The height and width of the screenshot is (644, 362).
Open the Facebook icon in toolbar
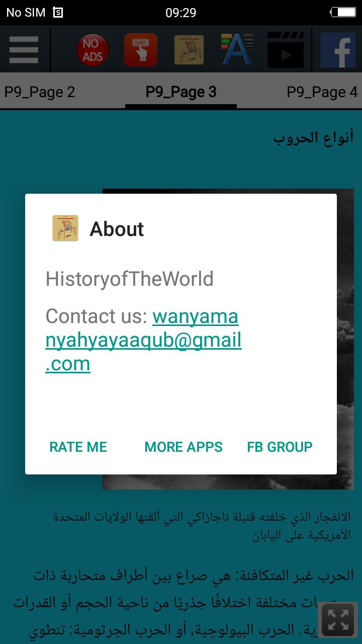tap(338, 50)
